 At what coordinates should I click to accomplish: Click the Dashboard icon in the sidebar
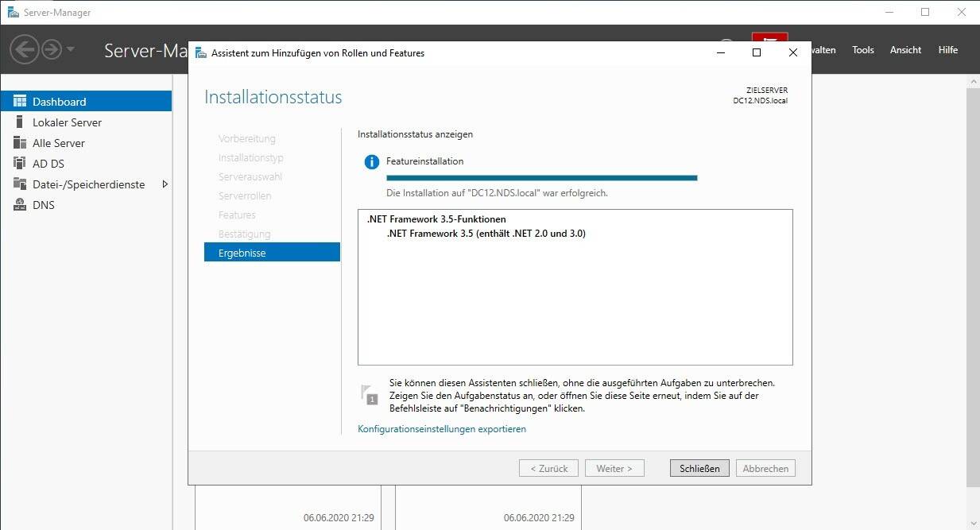point(19,102)
